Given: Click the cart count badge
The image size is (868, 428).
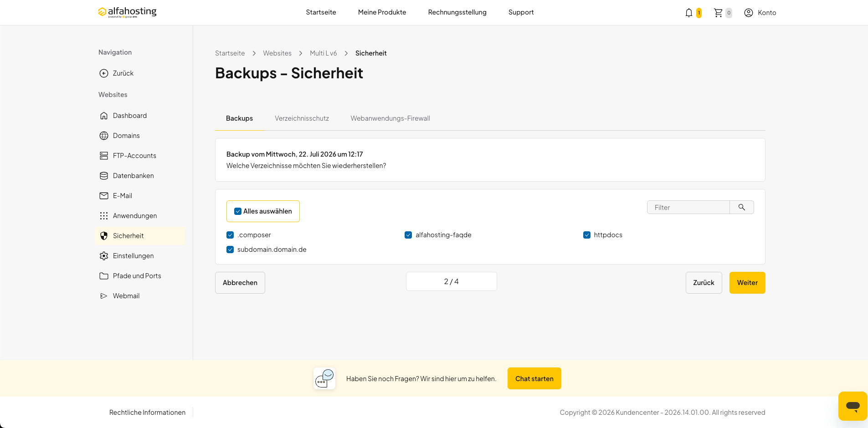Looking at the screenshot, I should tap(729, 13).
